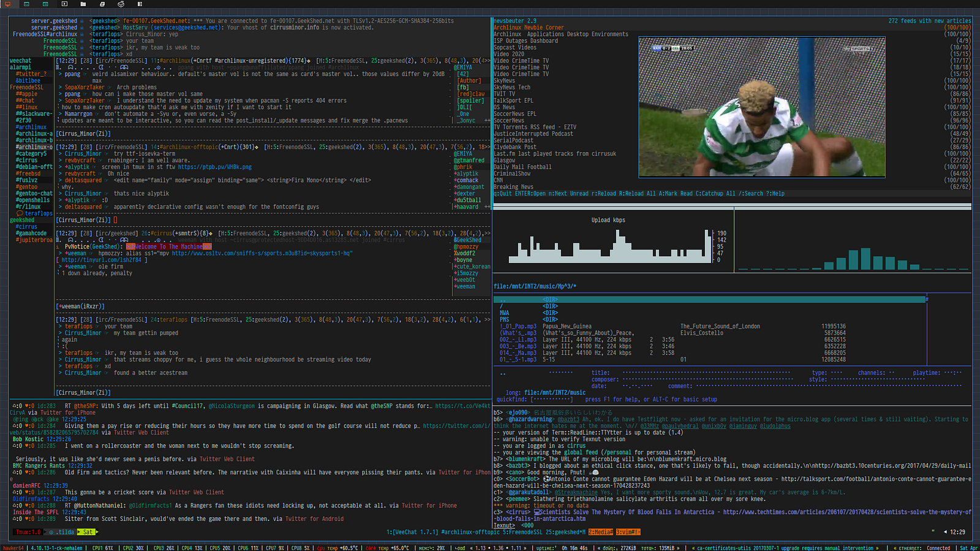Select [red]claw in the #archlinux nicklist
980x551 pixels.
[470, 94]
